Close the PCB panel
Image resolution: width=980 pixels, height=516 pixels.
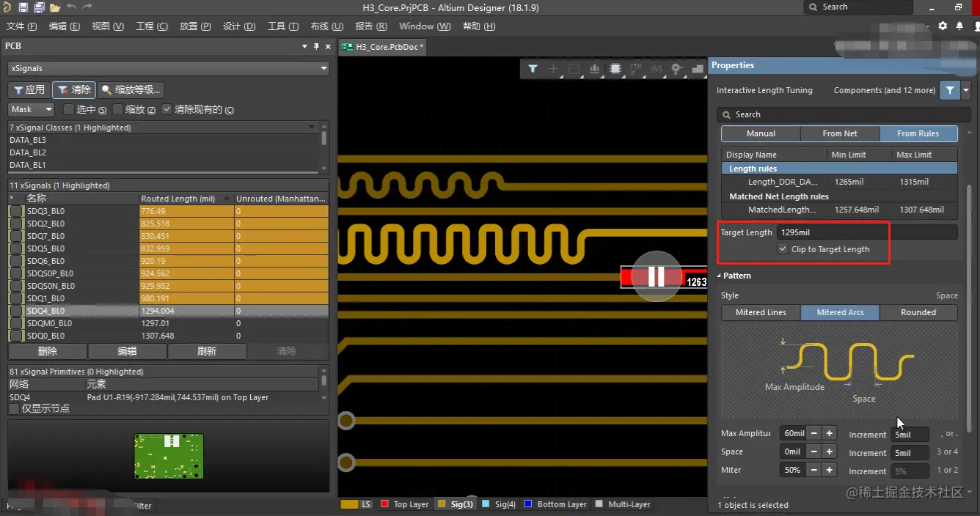tap(328, 46)
